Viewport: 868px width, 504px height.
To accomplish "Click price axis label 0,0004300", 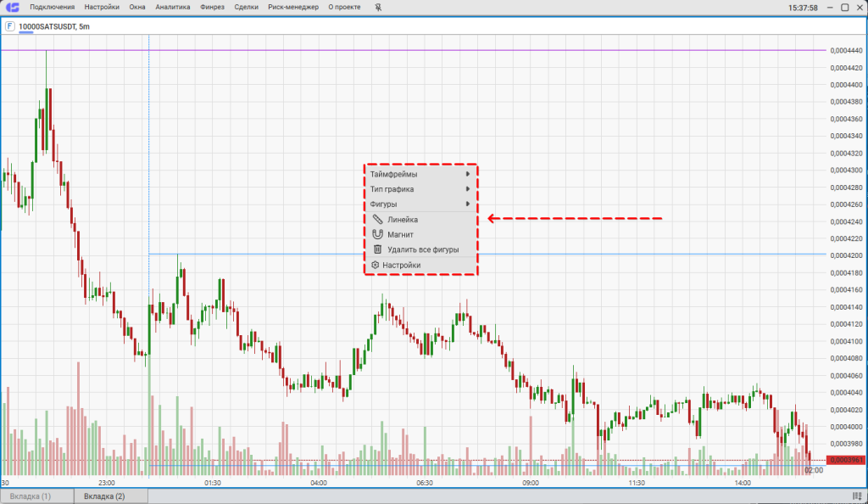I will coord(847,170).
